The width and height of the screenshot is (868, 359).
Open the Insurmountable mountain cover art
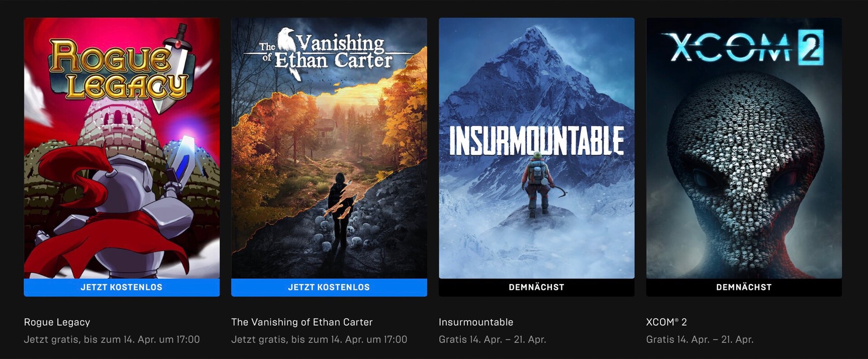coord(537,148)
